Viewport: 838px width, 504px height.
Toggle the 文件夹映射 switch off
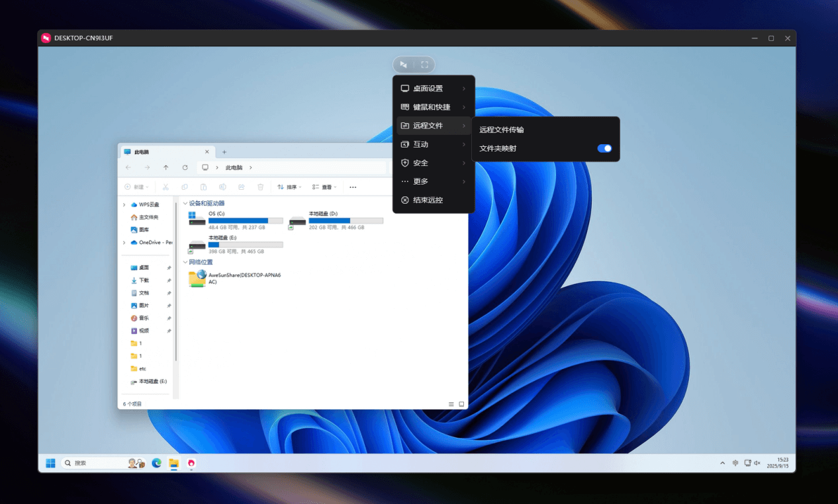[604, 148]
